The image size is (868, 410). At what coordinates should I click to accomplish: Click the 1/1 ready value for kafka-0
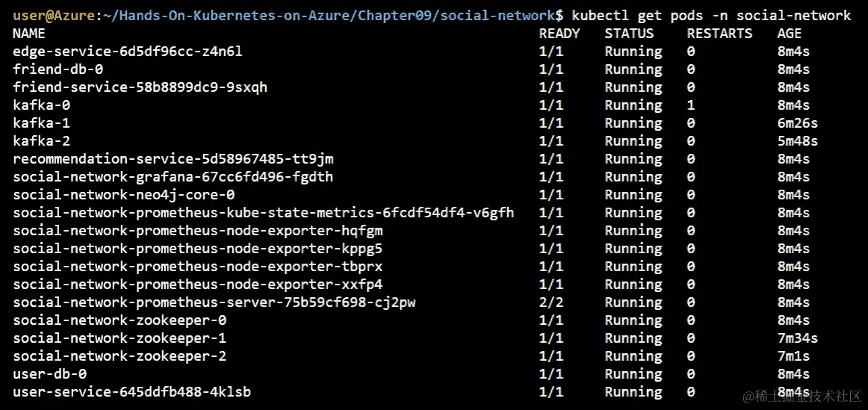[x=551, y=105]
